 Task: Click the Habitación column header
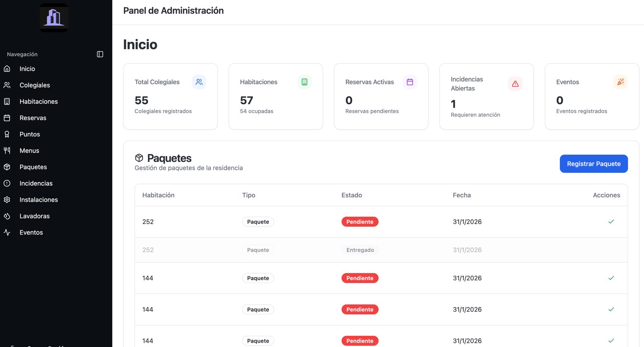click(x=159, y=195)
